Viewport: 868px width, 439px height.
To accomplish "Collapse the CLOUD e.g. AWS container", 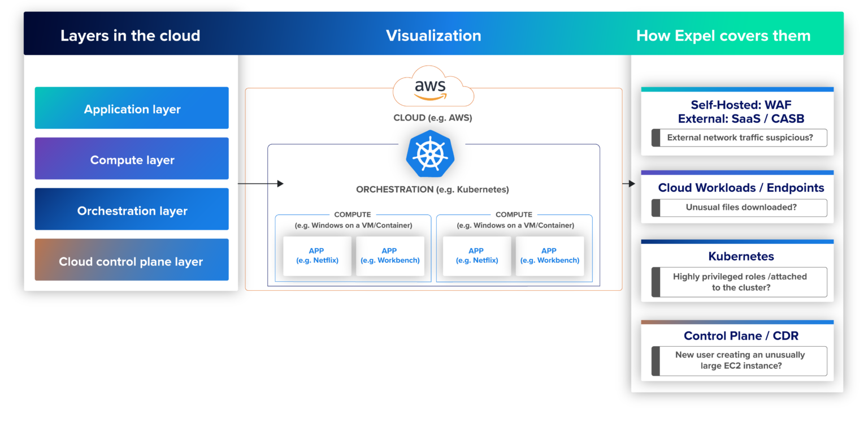I will (432, 118).
